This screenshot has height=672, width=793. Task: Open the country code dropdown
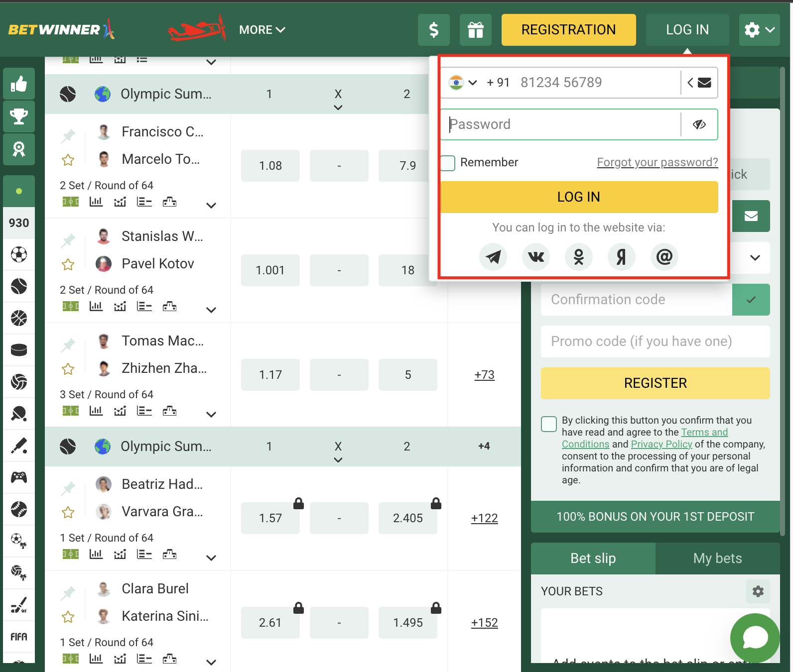pyautogui.click(x=463, y=83)
